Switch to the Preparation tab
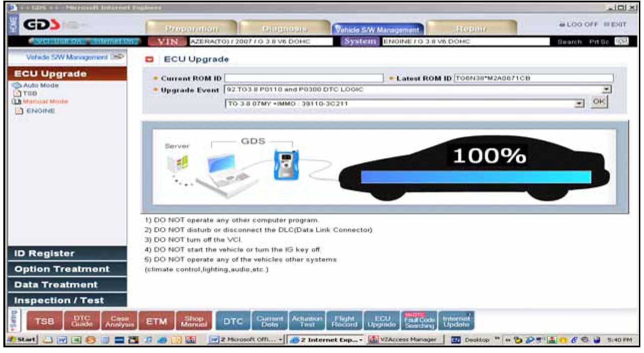Viewport: 644px width, 353px height. 191,29
